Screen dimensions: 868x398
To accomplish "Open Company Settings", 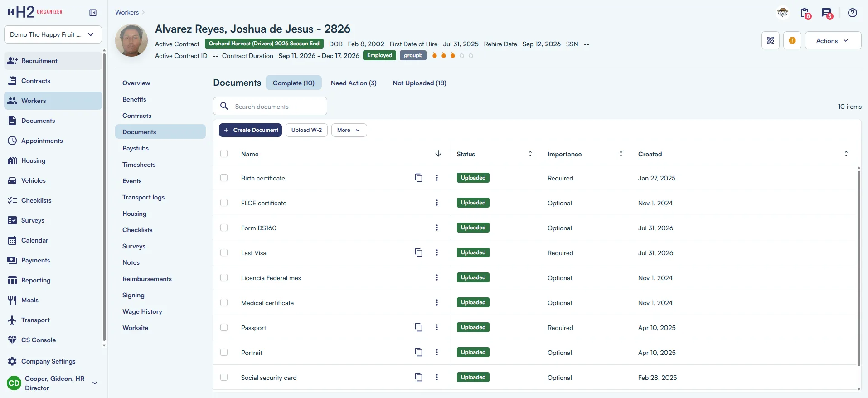I will tap(53, 361).
